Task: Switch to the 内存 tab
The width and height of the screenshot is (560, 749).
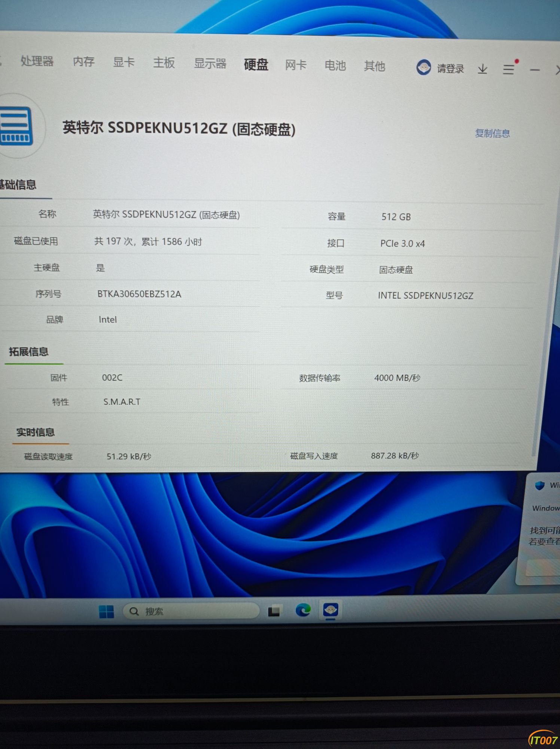Action: pyautogui.click(x=84, y=61)
